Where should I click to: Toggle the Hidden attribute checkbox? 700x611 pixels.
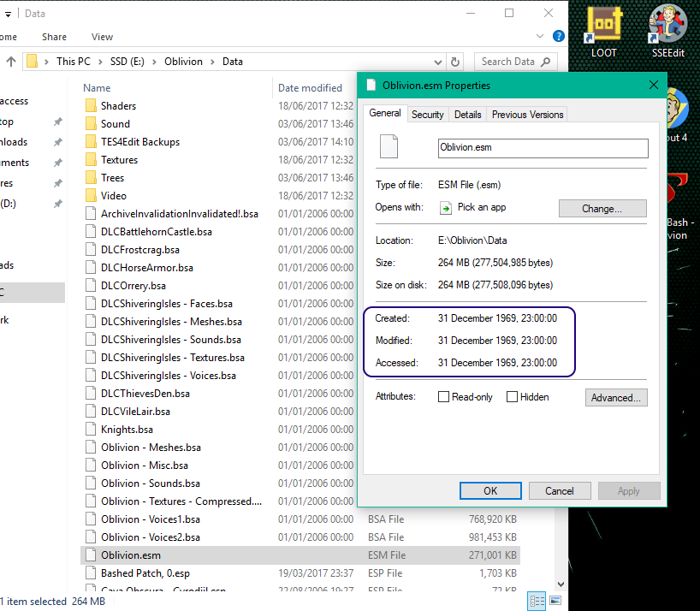(512, 397)
